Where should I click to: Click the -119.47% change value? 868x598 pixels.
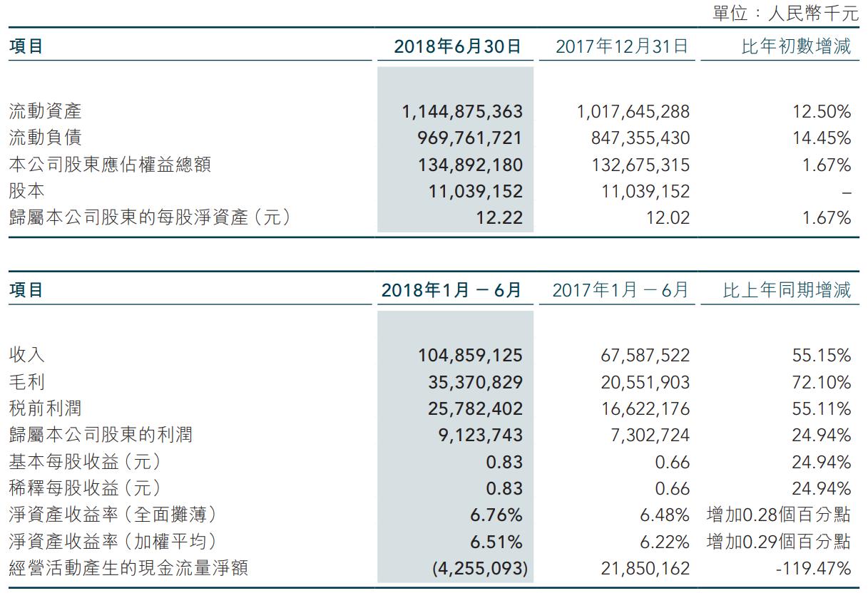tap(815, 569)
